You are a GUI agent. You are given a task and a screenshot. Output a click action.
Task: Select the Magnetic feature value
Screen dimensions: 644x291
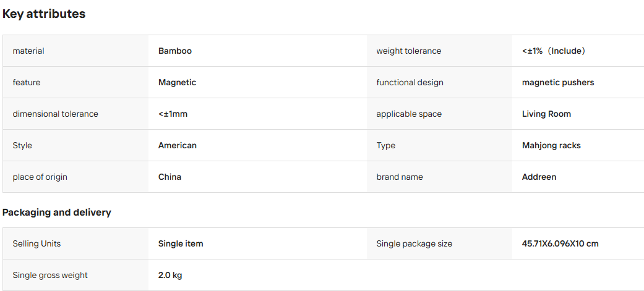pyautogui.click(x=178, y=83)
